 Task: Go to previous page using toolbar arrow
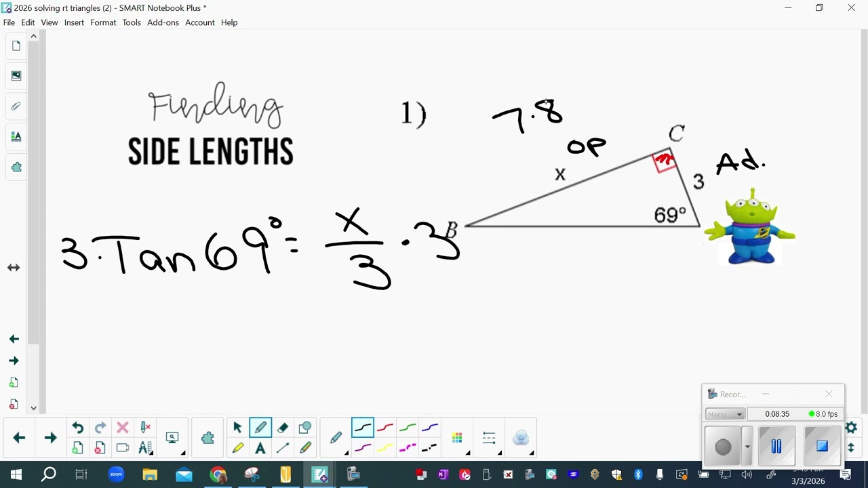[19, 438]
